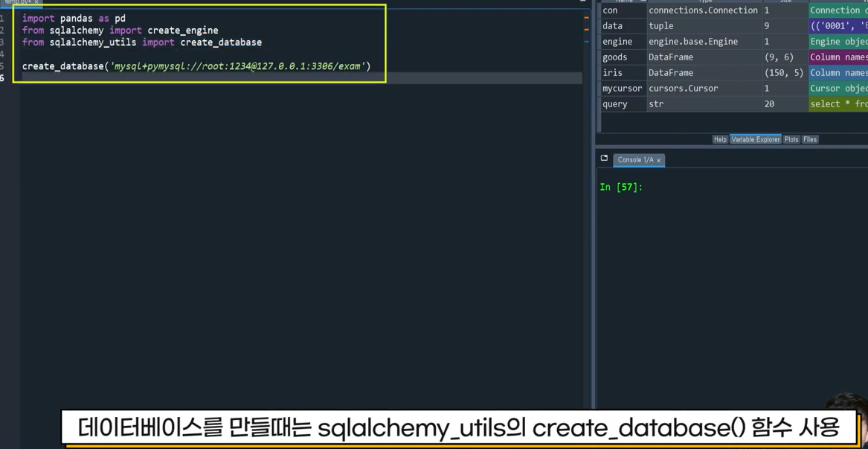Click the green Connection value cell
The height and width of the screenshot is (449, 868).
point(838,10)
